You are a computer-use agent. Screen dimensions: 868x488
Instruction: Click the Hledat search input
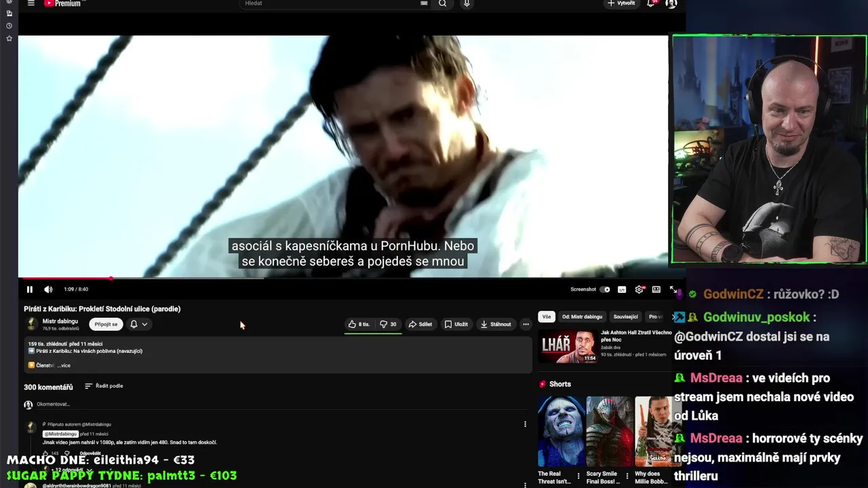pyautogui.click(x=330, y=3)
